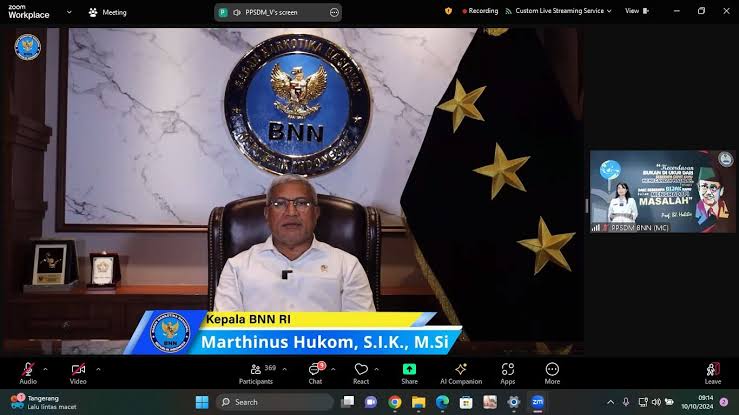Click the battery tray icon
Image resolution: width=739 pixels, height=415 pixels.
pos(669,402)
